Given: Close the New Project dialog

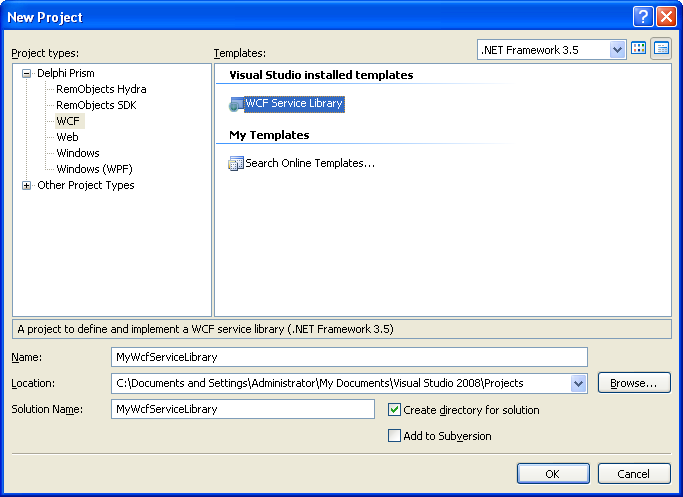Looking at the screenshot, I should point(666,17).
